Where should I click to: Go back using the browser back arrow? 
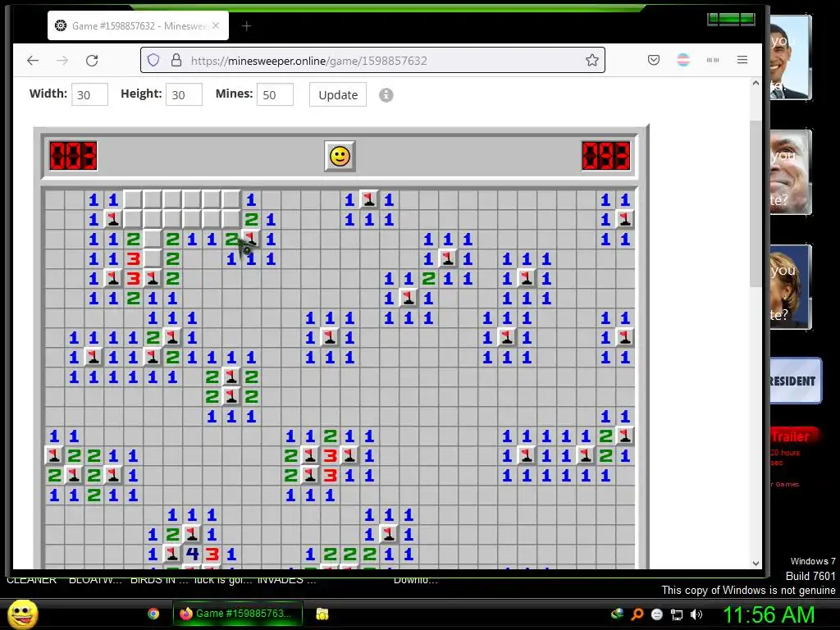[x=33, y=61]
